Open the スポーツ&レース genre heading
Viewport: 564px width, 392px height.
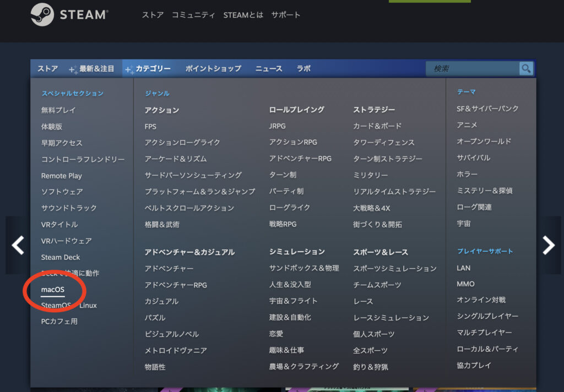[381, 252]
